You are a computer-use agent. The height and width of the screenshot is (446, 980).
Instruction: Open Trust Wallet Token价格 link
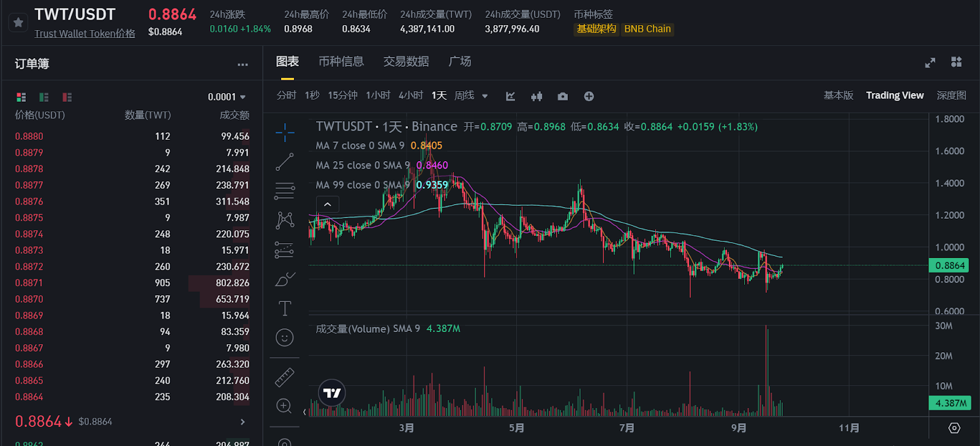coord(85,33)
